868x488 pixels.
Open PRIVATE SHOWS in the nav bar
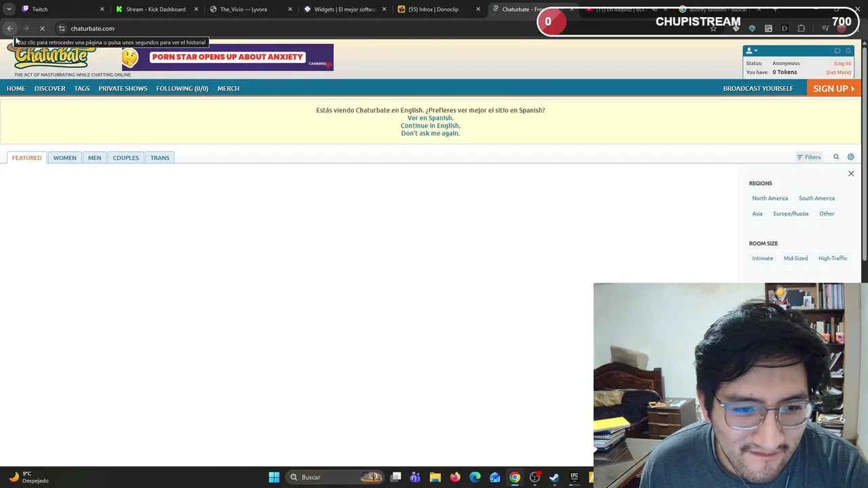123,89
